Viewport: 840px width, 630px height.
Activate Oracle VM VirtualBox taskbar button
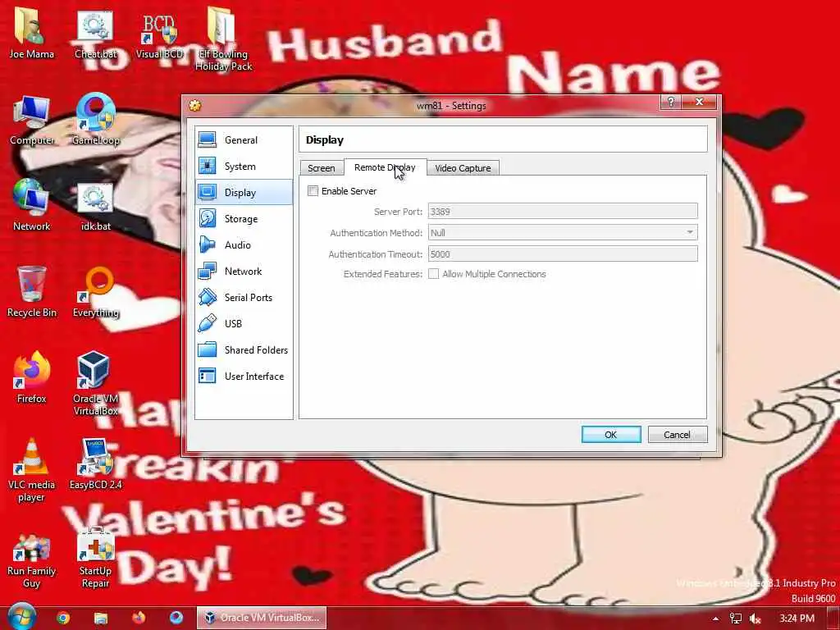262,618
